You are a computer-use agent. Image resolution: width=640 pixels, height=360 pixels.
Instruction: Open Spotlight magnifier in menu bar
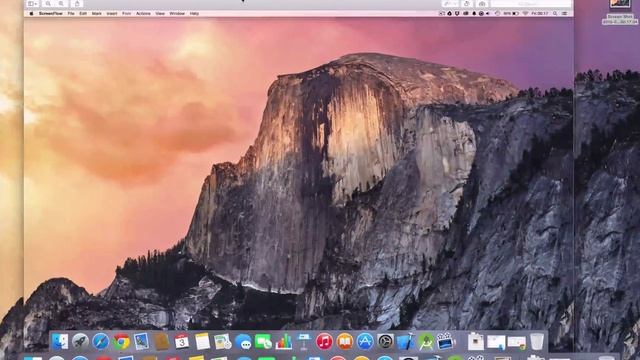[555, 13]
